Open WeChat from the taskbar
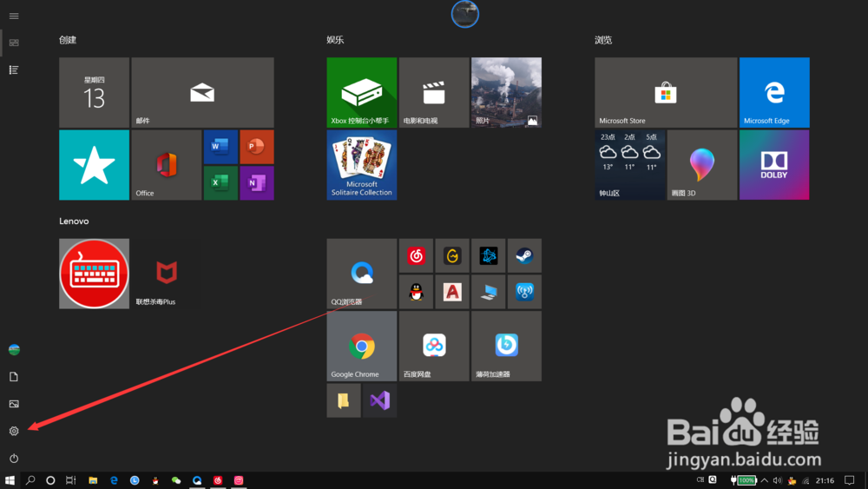Image resolution: width=868 pixels, height=489 pixels. coord(176,480)
